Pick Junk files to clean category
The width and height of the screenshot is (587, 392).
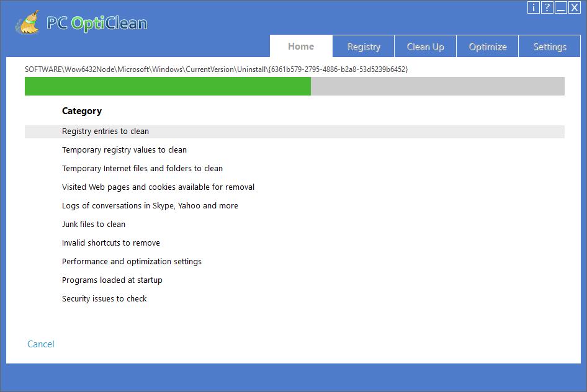click(94, 225)
